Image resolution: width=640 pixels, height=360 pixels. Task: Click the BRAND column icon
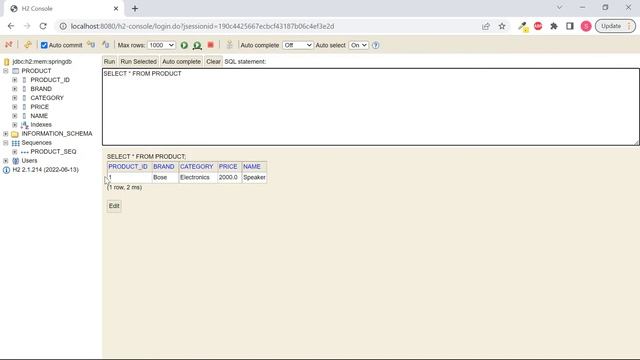[x=24, y=89]
